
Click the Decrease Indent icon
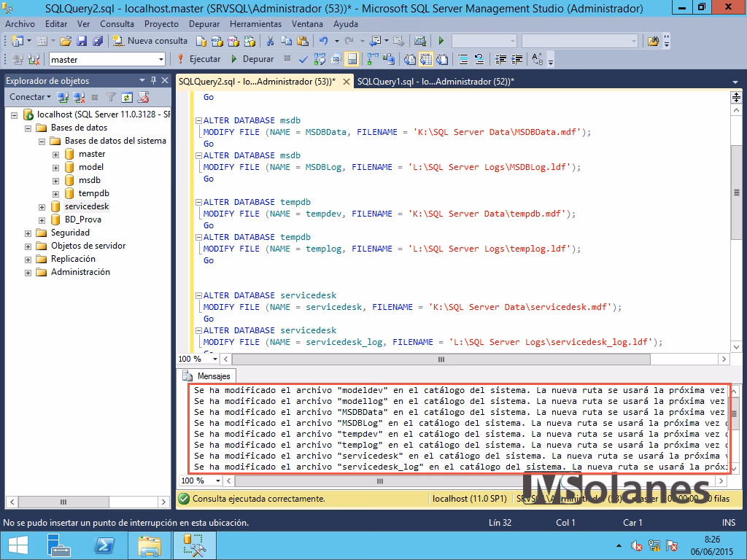(500, 60)
